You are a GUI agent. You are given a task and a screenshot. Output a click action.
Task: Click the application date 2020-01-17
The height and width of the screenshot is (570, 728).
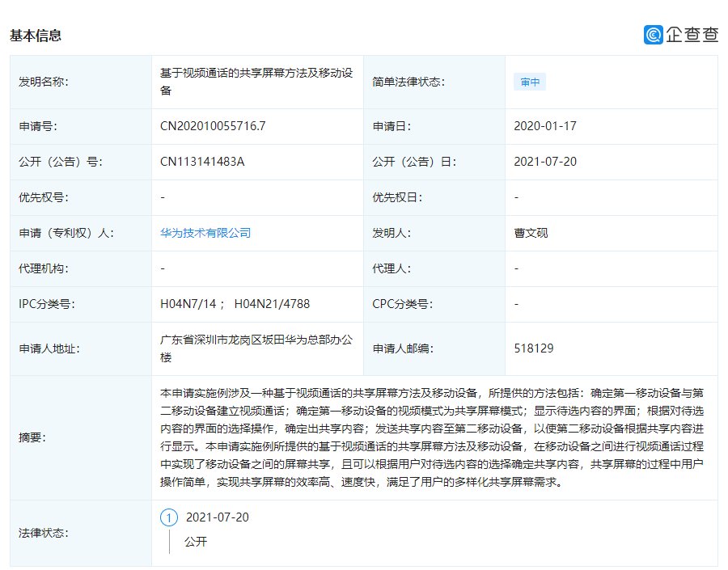pyautogui.click(x=545, y=126)
